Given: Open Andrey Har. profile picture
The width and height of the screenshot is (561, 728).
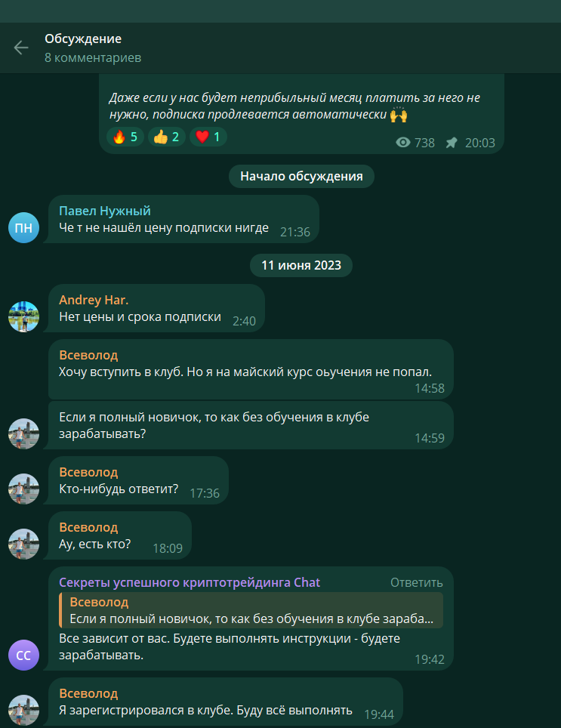Looking at the screenshot, I should pyautogui.click(x=23, y=316).
